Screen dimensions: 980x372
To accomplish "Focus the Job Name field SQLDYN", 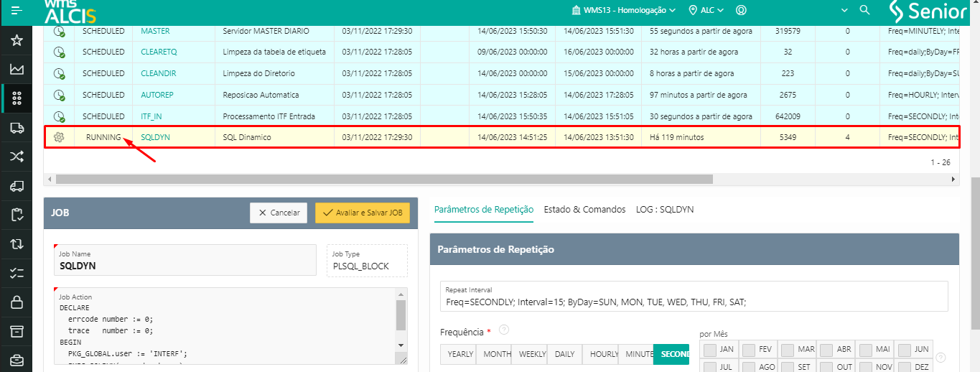I will click(x=185, y=260).
